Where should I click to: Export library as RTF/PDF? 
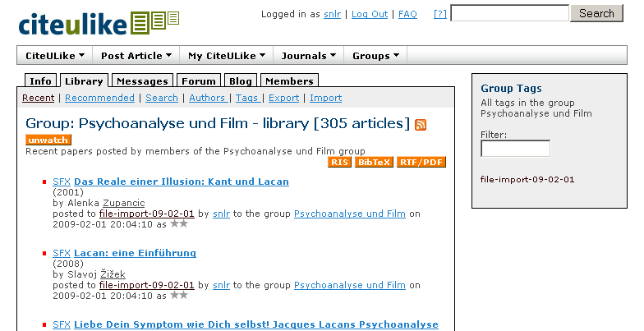pyautogui.click(x=421, y=163)
